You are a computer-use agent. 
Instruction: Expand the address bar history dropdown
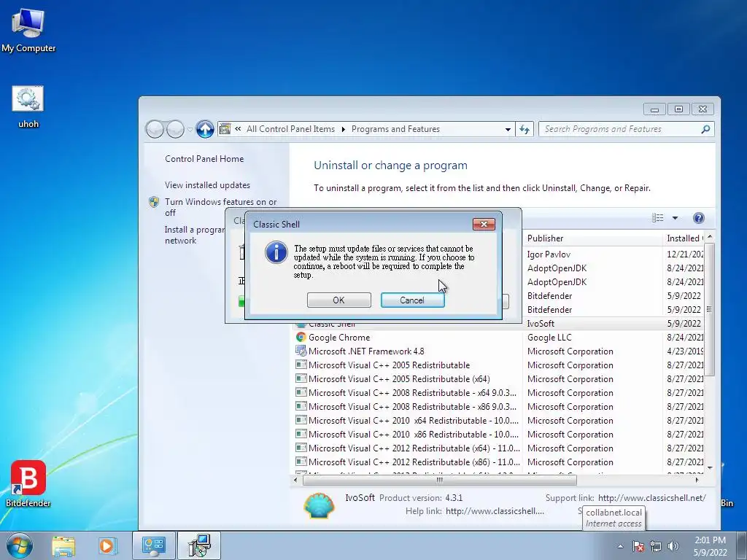508,129
